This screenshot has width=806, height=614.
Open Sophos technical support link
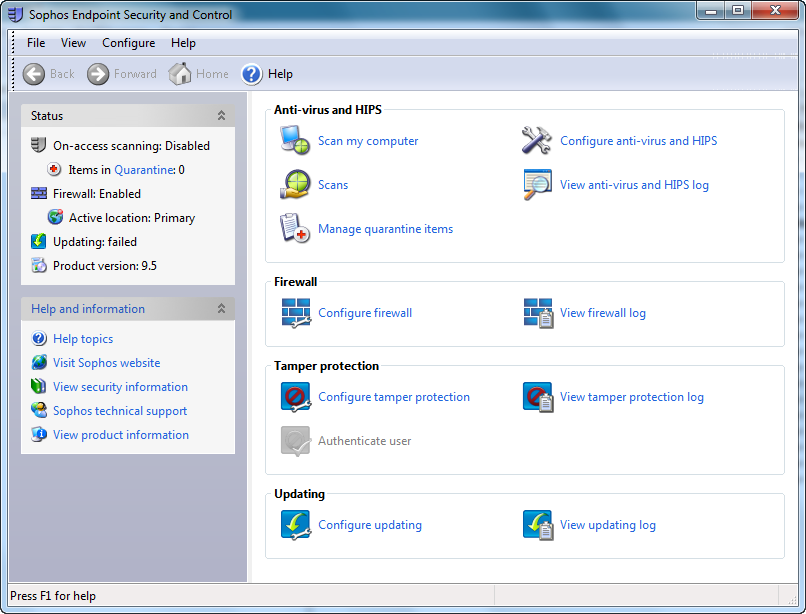pos(119,411)
